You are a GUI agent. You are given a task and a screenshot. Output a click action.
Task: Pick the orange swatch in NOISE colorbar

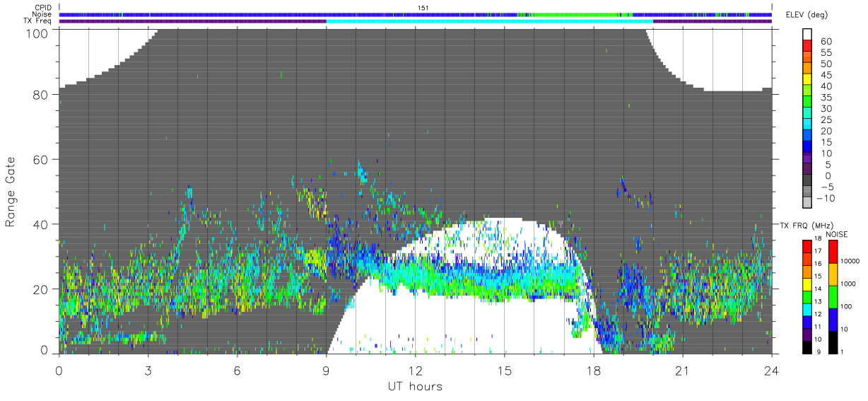point(833,274)
